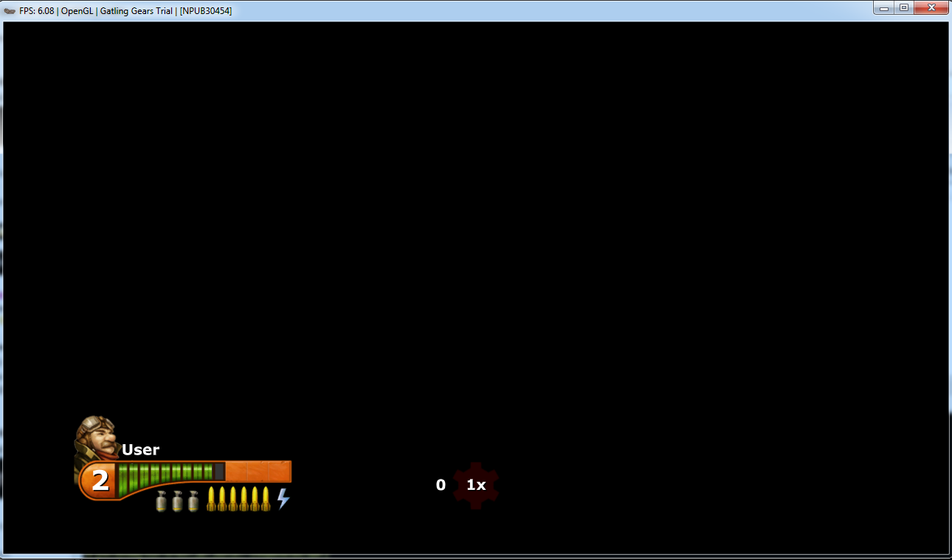The image size is (952, 560).
Task: Maximize the Gatling Gears Trial window
Action: click(x=904, y=8)
